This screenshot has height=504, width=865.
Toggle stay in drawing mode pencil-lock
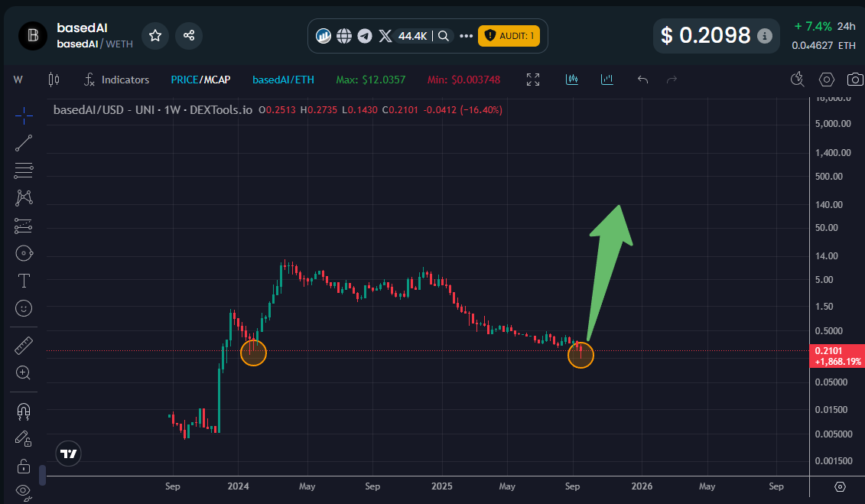click(24, 438)
